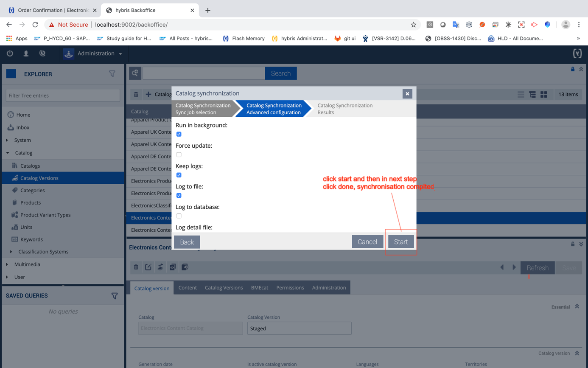This screenshot has width=588, height=368.
Task: Switch to the Permissions tab
Action: coord(290,287)
